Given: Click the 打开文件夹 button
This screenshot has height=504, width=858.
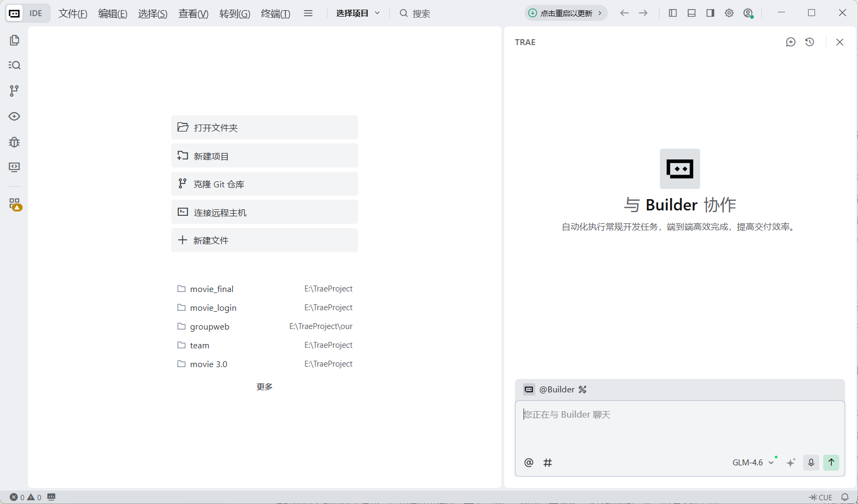Looking at the screenshot, I should [x=264, y=128].
